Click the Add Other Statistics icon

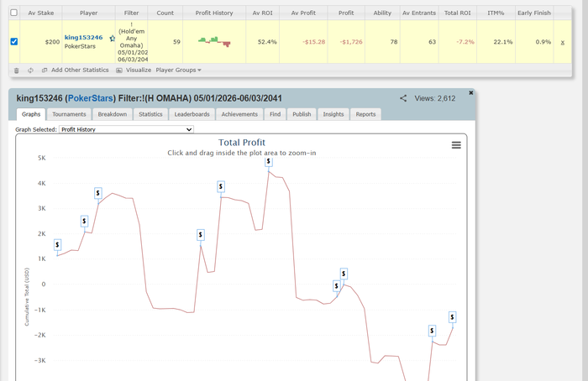pos(45,70)
